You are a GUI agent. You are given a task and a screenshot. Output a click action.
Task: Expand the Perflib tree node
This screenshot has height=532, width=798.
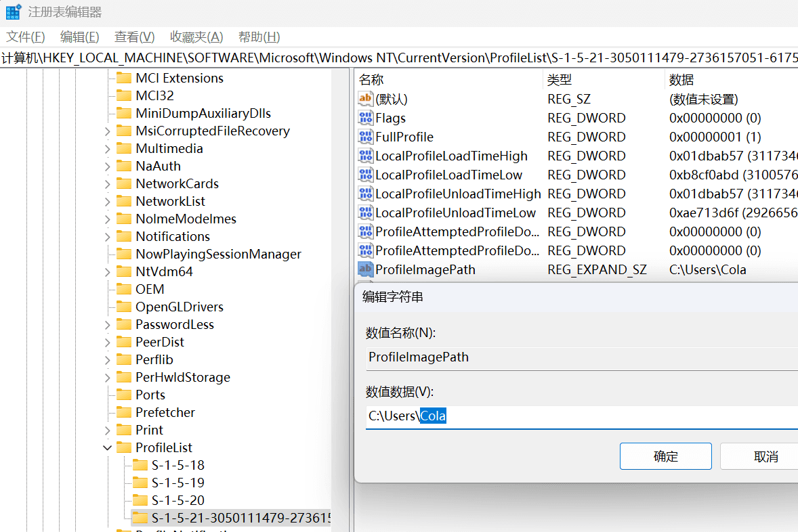coord(108,360)
